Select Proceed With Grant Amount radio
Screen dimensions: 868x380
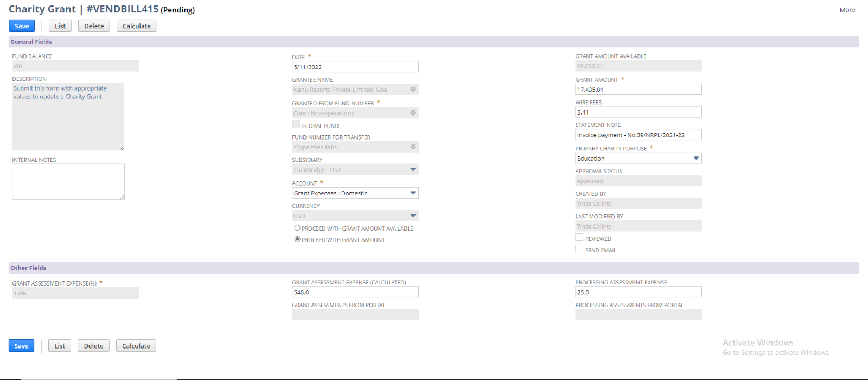point(297,239)
